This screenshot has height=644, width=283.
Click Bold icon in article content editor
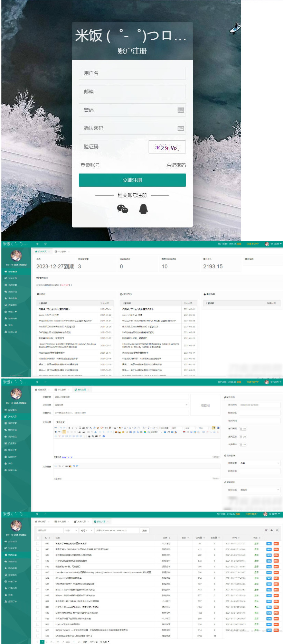69,428
